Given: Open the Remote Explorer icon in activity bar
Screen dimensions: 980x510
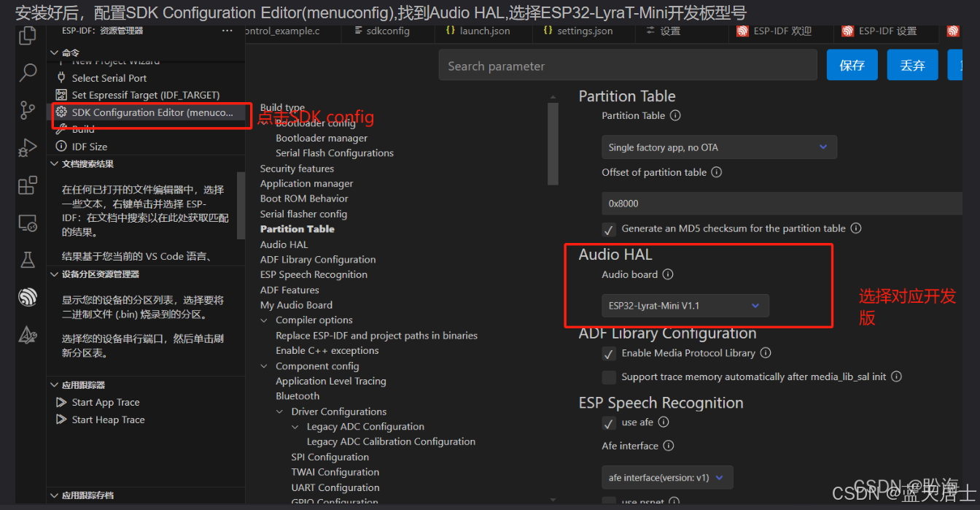Looking at the screenshot, I should (x=28, y=223).
